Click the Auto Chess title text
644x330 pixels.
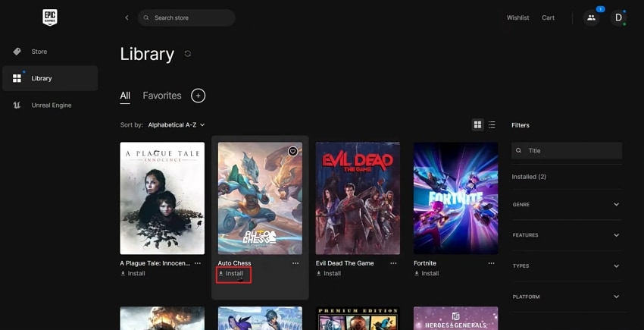[235, 263]
